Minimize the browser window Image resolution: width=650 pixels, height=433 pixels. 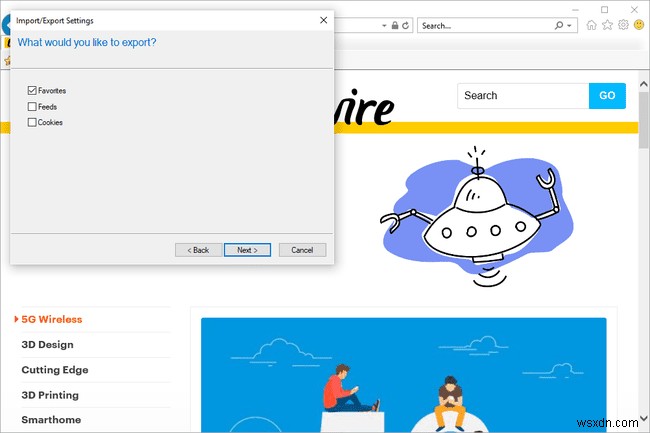point(575,10)
